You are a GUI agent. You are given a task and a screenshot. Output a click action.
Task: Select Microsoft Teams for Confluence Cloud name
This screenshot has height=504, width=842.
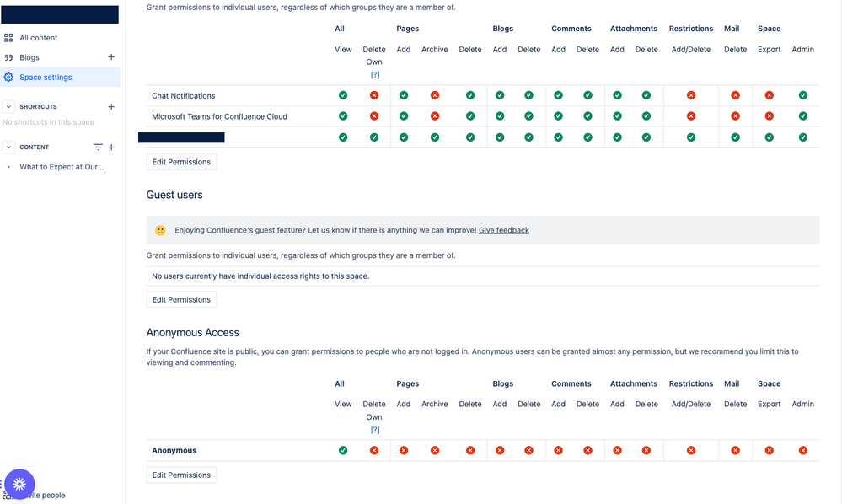(220, 116)
